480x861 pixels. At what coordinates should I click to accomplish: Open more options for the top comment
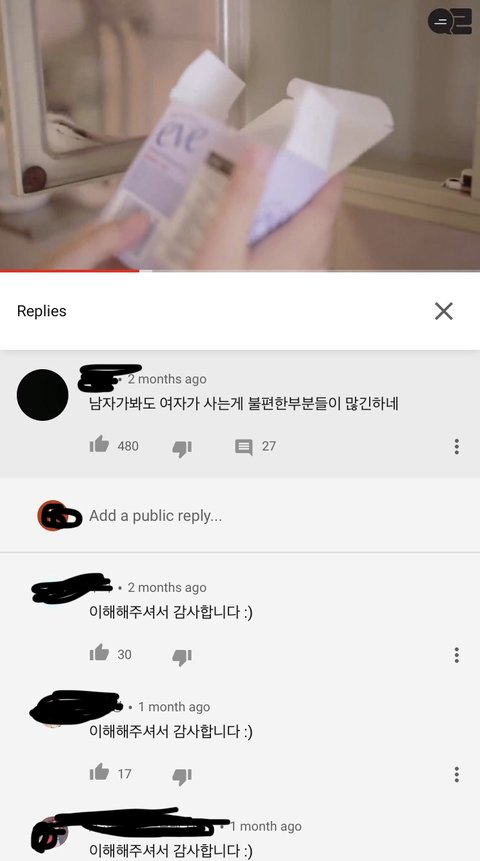point(456,446)
